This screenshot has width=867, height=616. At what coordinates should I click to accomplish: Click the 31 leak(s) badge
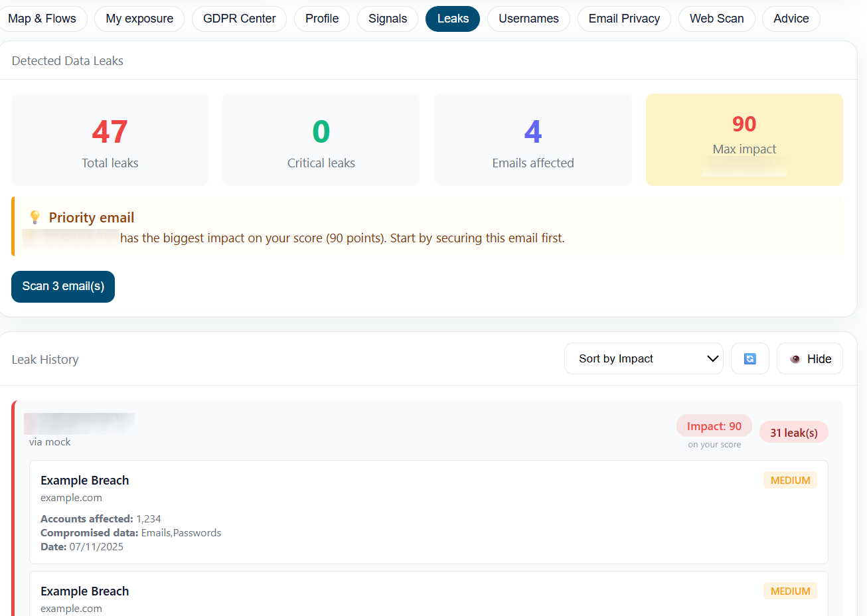(x=794, y=432)
